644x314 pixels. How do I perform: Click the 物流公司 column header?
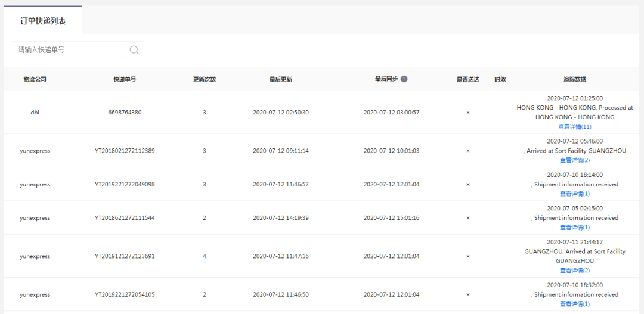pyautogui.click(x=35, y=79)
